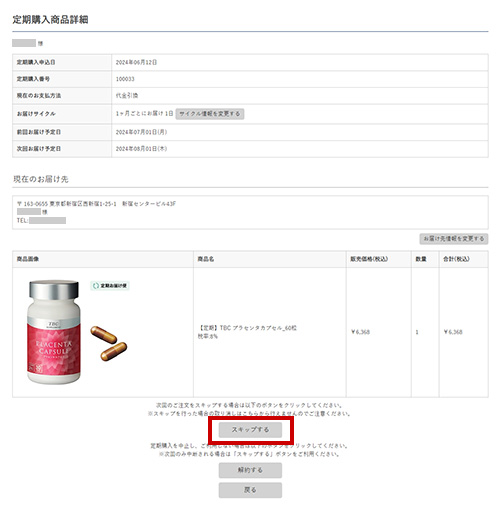The image size is (500, 522).
Task: Click application date 2024年06月12日
Action: click(136, 62)
